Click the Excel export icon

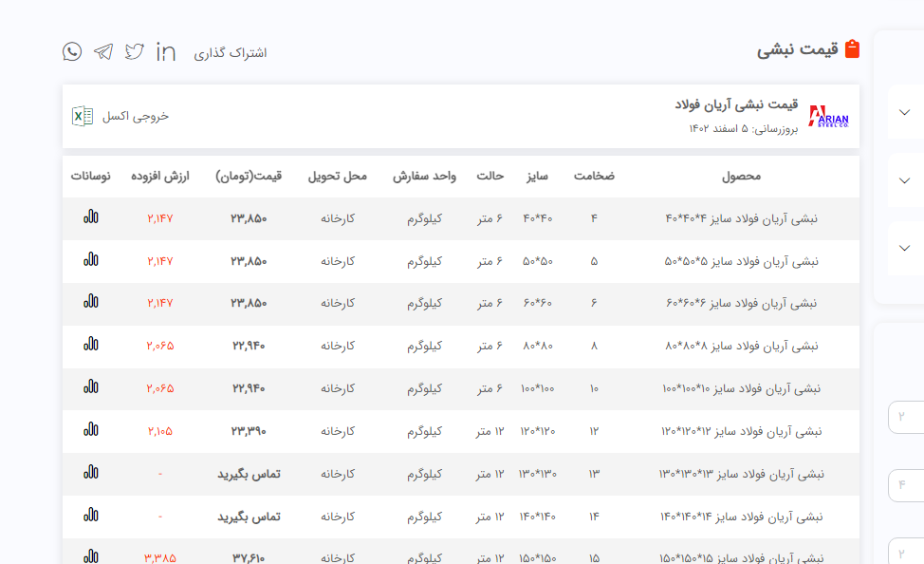(x=83, y=116)
